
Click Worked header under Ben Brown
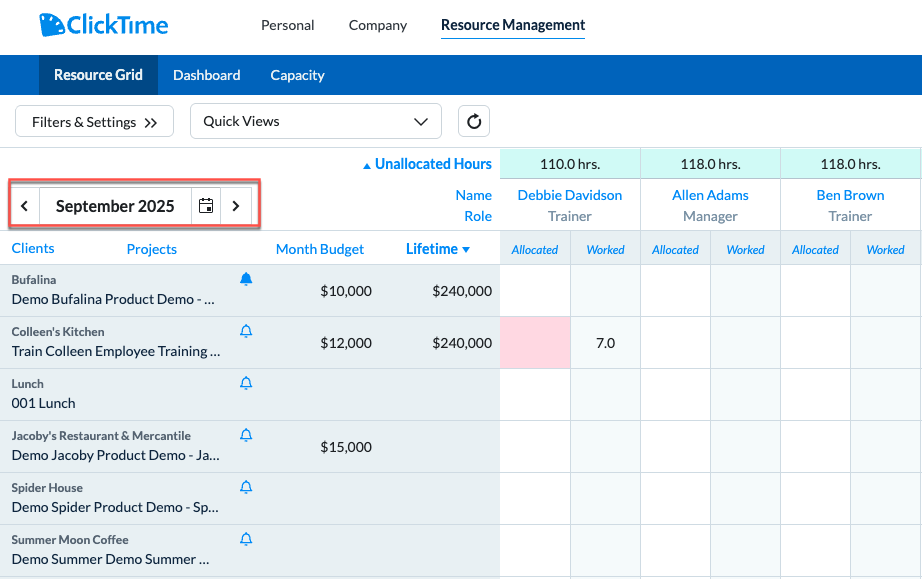click(886, 250)
